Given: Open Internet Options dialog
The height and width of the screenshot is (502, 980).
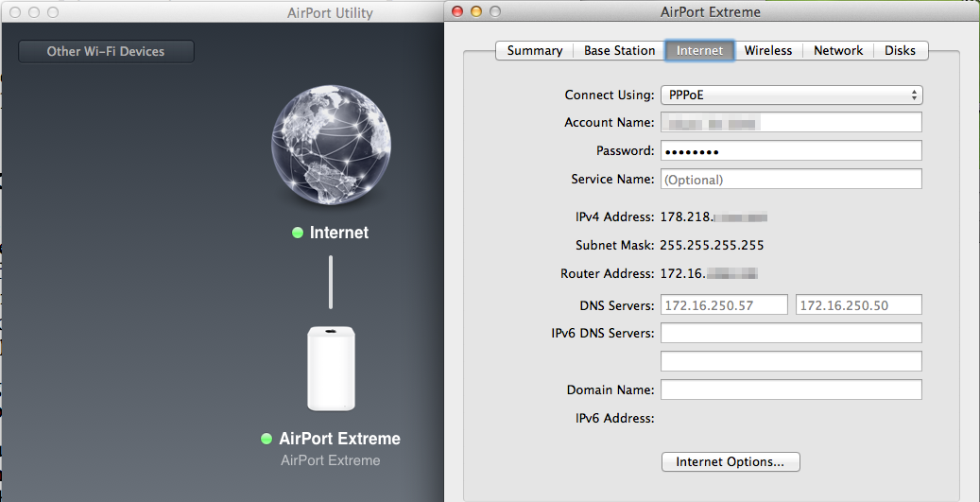Looking at the screenshot, I should (731, 462).
